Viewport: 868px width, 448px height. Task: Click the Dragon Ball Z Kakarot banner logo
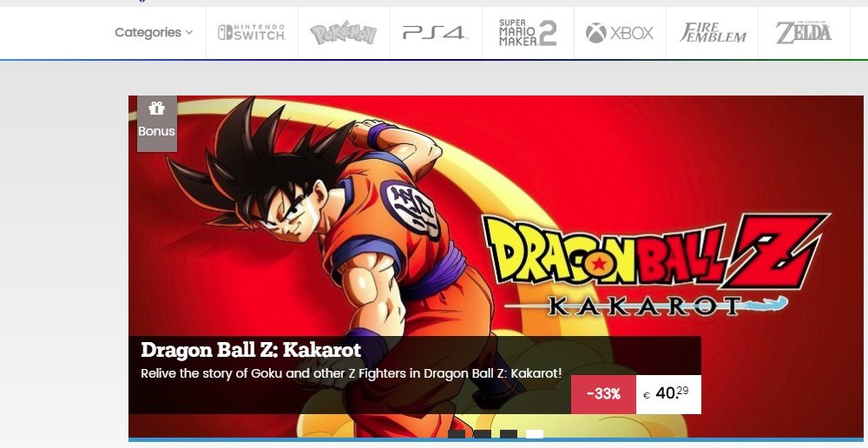[656, 266]
